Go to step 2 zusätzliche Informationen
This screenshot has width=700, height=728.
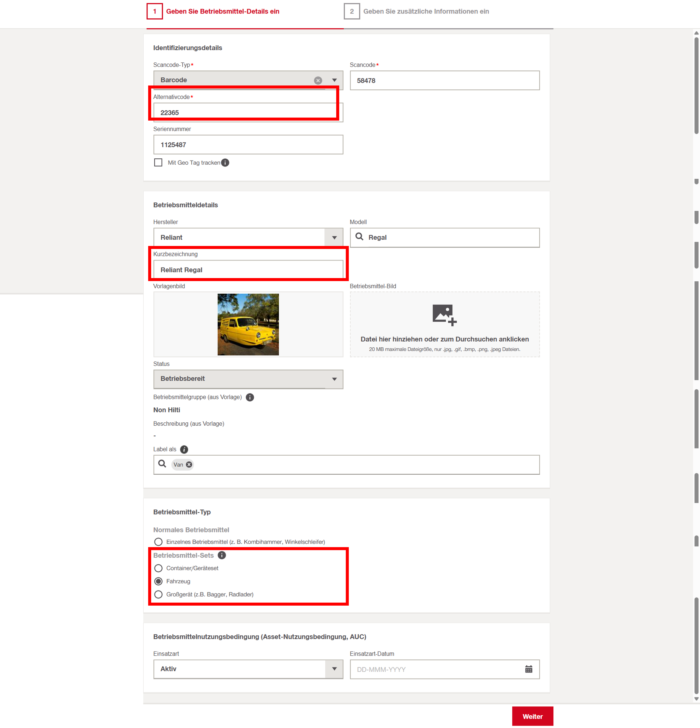(426, 11)
